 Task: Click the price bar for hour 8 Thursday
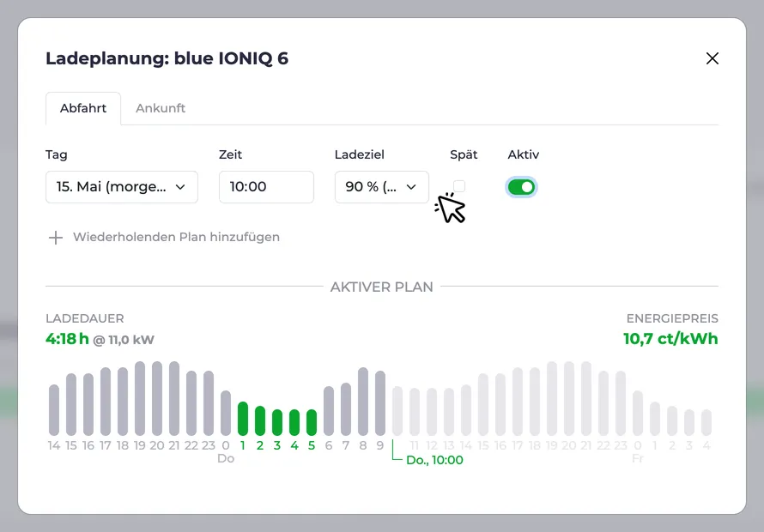pos(363,402)
